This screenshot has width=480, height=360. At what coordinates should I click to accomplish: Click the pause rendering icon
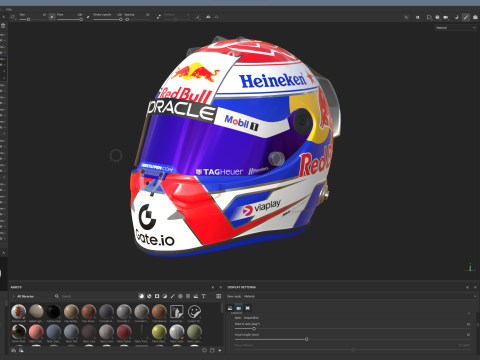(417, 17)
